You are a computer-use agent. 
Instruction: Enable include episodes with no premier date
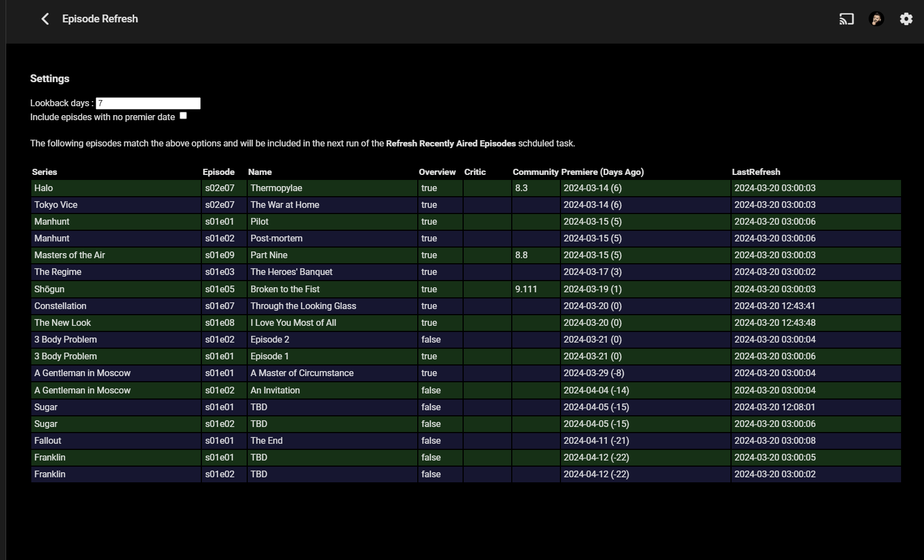pos(183,115)
